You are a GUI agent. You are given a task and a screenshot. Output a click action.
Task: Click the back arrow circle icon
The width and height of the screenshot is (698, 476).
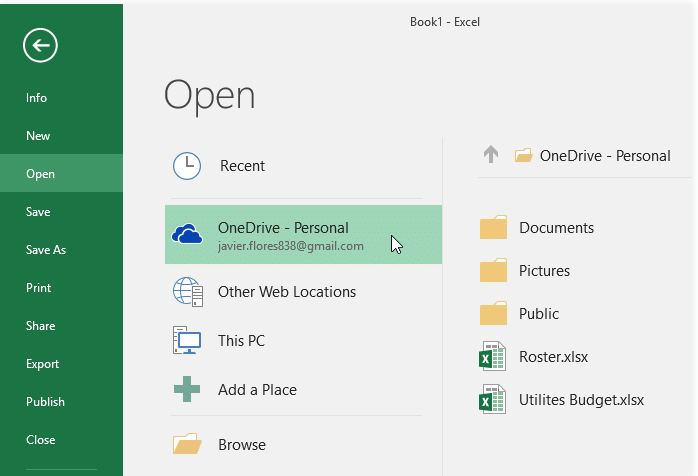(x=40, y=45)
